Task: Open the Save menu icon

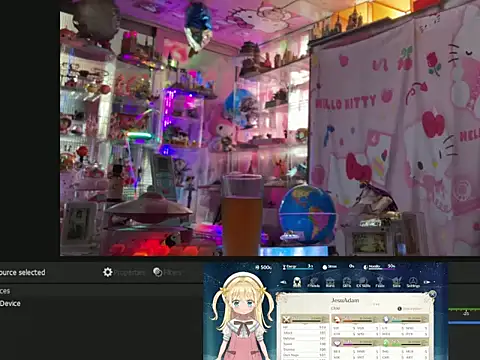Action: (x=396, y=283)
